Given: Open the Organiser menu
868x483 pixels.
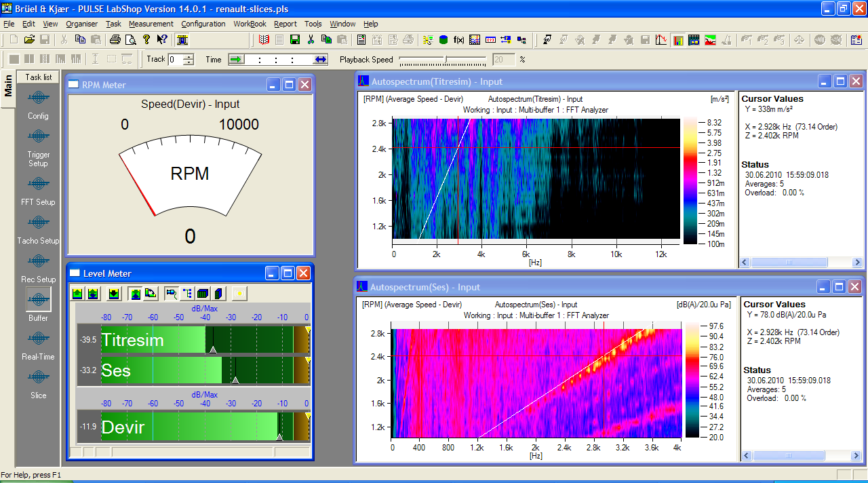Looking at the screenshot, I should [x=81, y=24].
